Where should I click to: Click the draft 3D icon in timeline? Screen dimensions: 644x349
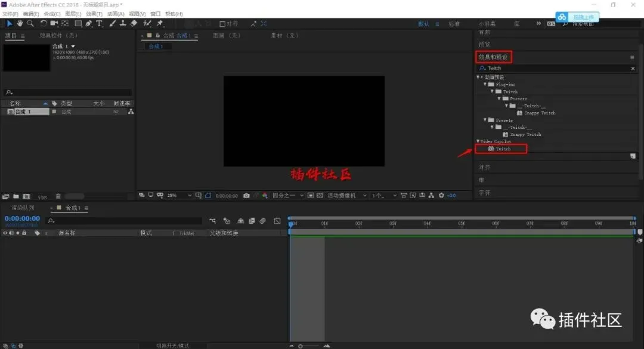coord(227,221)
